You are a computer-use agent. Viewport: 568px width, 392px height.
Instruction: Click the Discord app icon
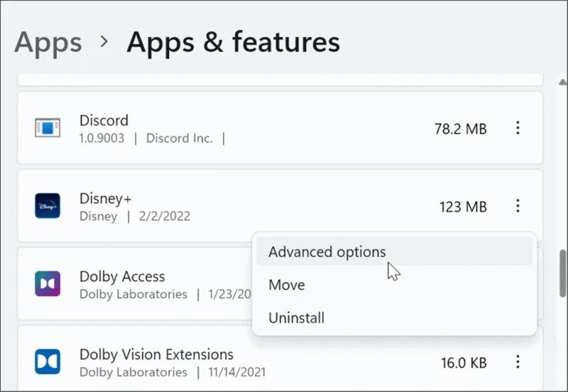click(48, 128)
